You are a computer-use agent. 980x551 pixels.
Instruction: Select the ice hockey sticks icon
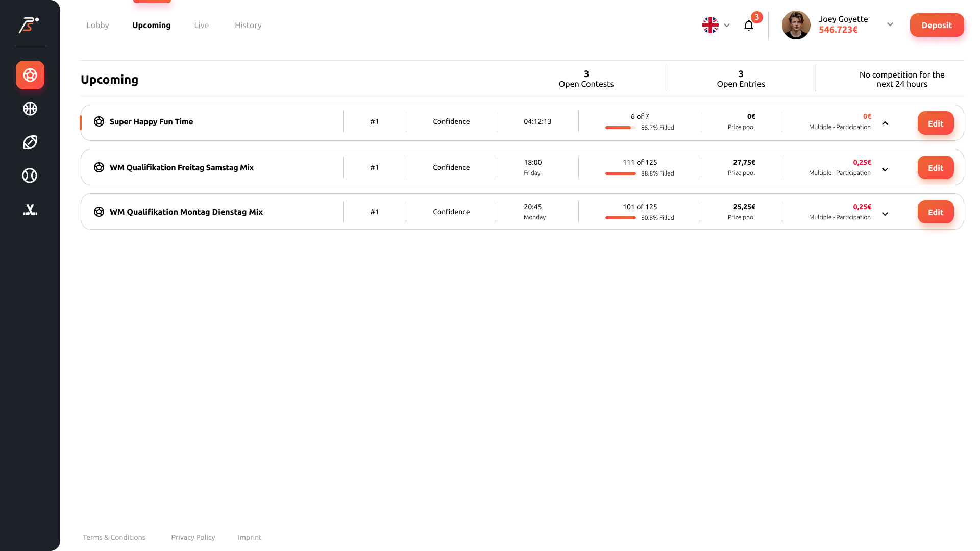point(30,210)
